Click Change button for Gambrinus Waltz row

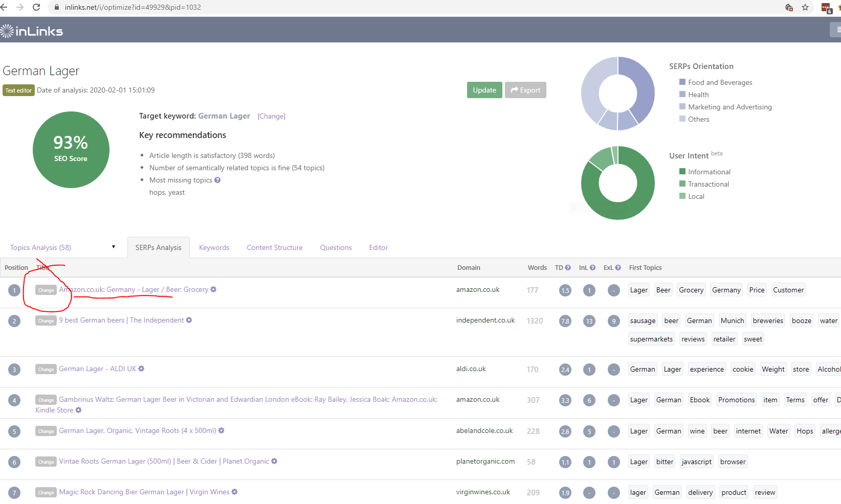46,400
